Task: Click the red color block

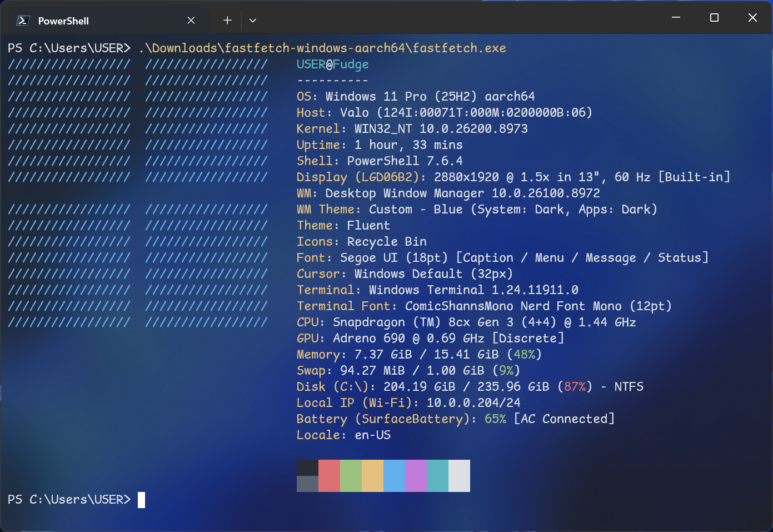Action: 329,476
